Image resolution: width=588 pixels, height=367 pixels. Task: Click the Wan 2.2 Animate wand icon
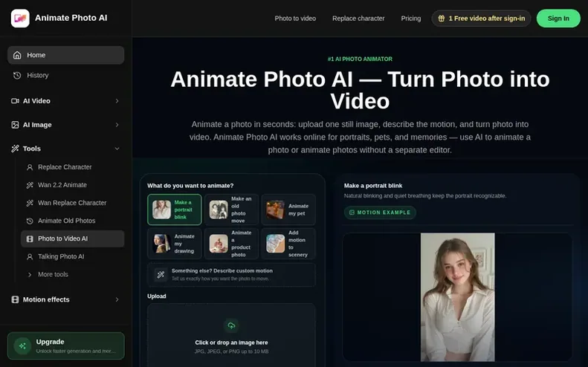pos(30,185)
